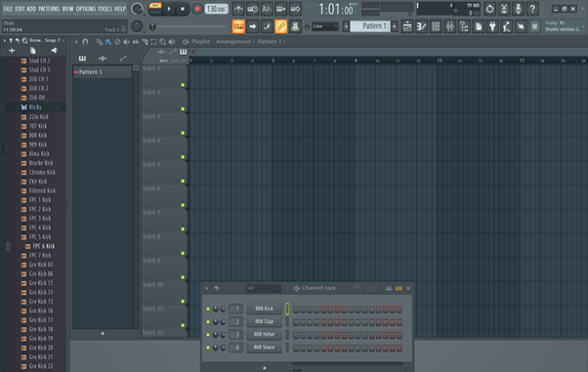Viewport: 588px width, 372px height.
Task: Mute Track 1 via its green light
Action: 183,85
